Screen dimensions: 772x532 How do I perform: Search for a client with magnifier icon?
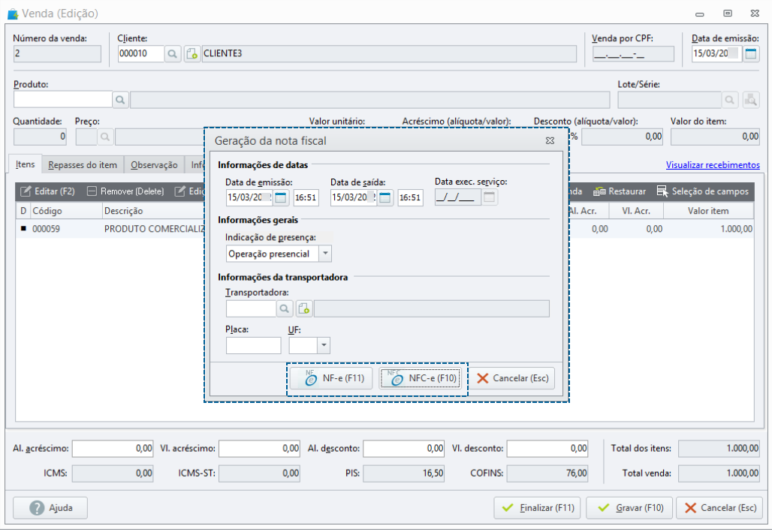click(x=172, y=53)
